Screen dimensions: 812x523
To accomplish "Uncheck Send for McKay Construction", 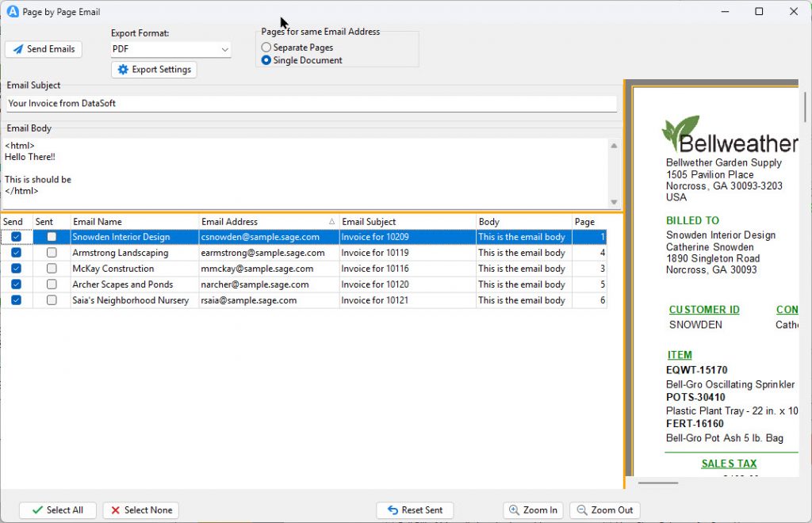I will pyautogui.click(x=17, y=268).
